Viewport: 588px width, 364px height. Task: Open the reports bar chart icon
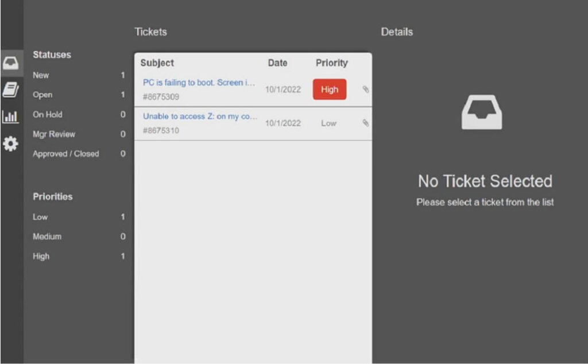[x=11, y=117]
